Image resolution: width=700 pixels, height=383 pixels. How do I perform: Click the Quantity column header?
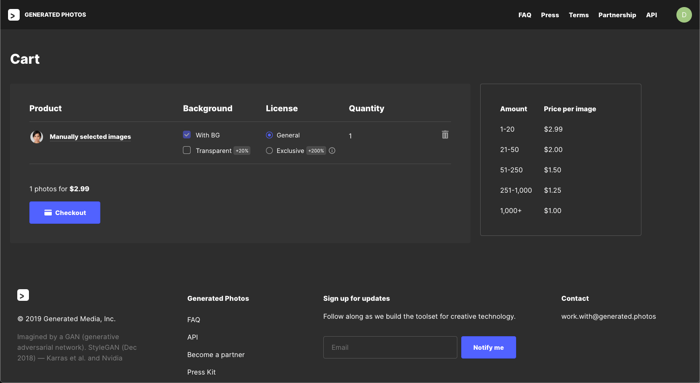coord(367,108)
